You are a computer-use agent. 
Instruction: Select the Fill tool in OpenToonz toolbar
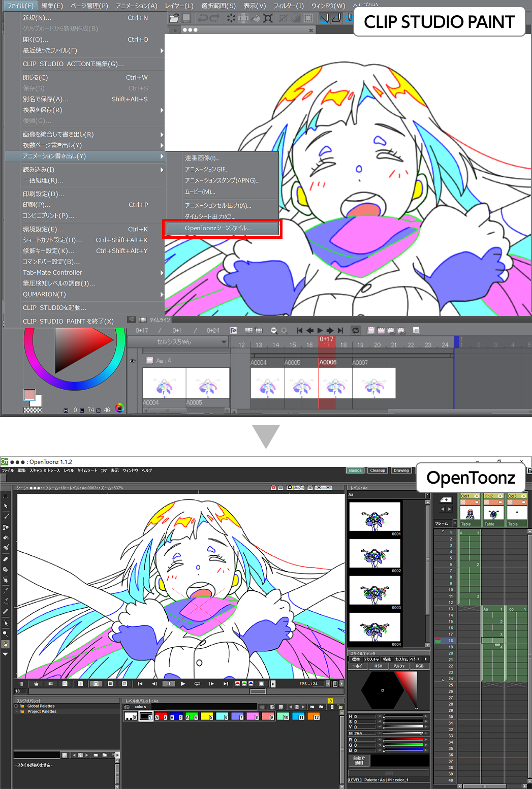click(6, 538)
